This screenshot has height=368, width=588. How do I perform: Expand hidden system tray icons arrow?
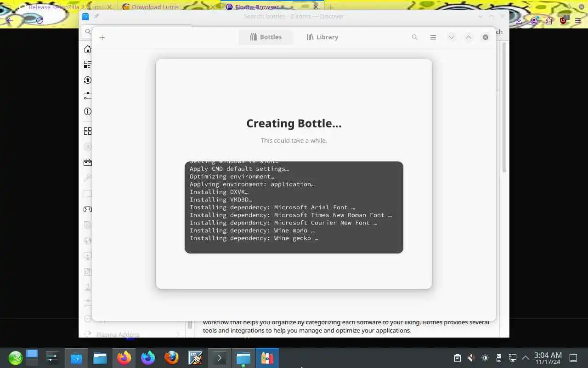pyautogui.click(x=526, y=357)
